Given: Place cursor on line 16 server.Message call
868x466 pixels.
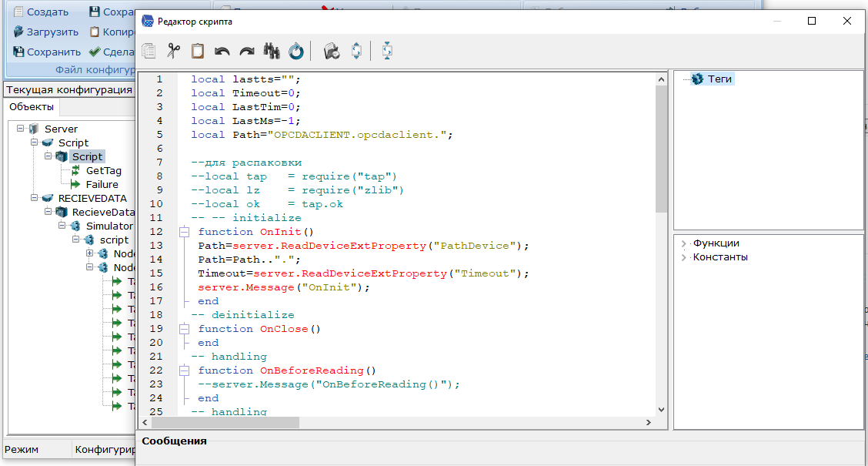Looking at the screenshot, I should click(284, 287).
